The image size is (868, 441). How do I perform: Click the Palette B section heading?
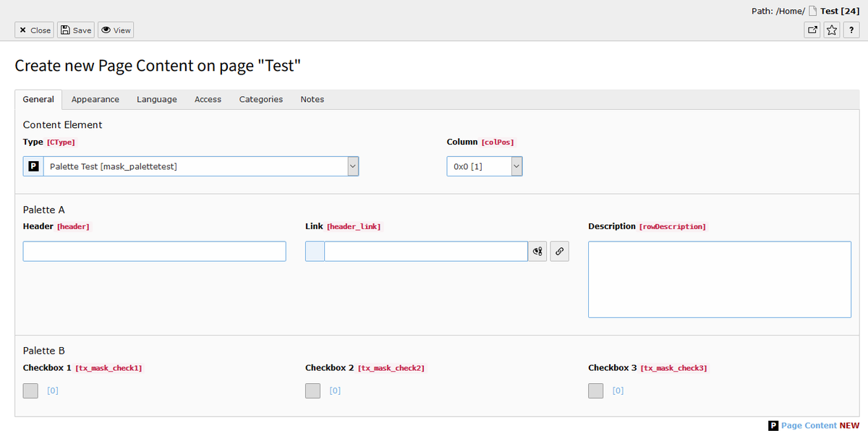click(44, 351)
